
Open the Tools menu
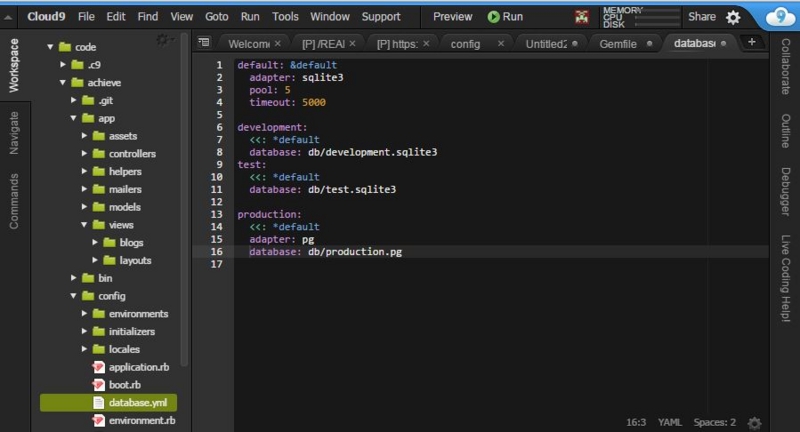(285, 17)
